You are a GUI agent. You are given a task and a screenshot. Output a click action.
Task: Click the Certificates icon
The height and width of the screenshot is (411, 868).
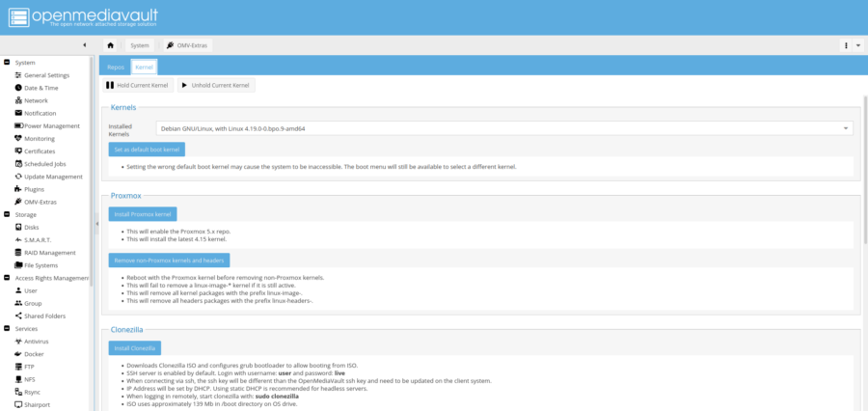point(18,151)
